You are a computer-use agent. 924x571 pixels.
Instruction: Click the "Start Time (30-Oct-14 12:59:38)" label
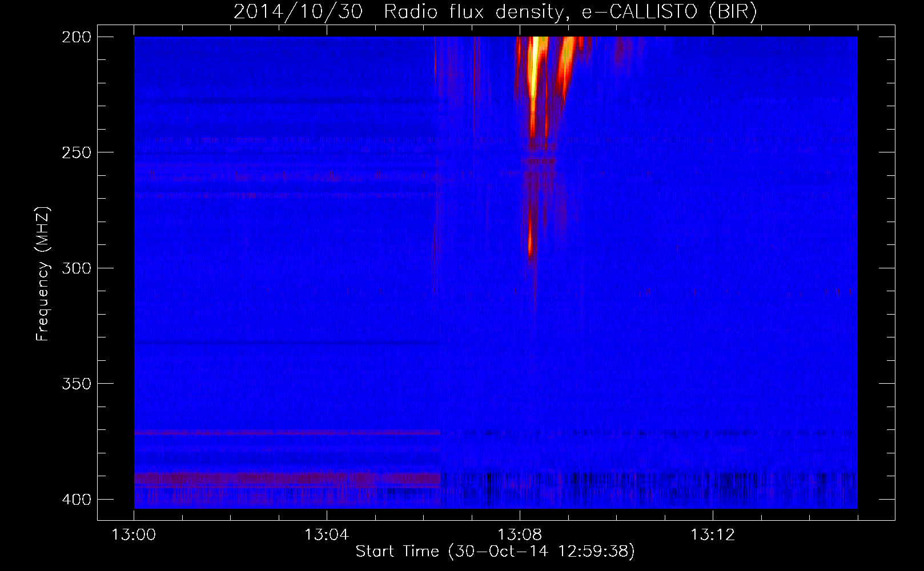point(495,551)
